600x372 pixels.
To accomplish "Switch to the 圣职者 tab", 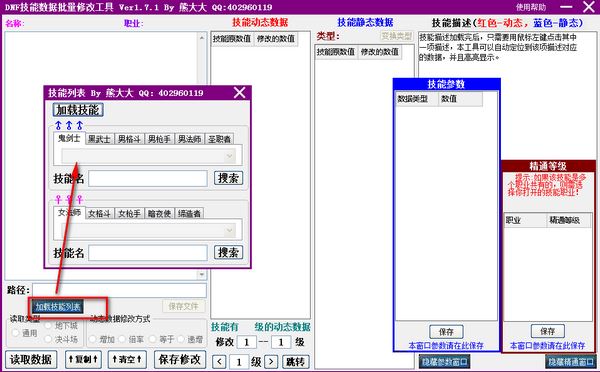I will (219, 139).
